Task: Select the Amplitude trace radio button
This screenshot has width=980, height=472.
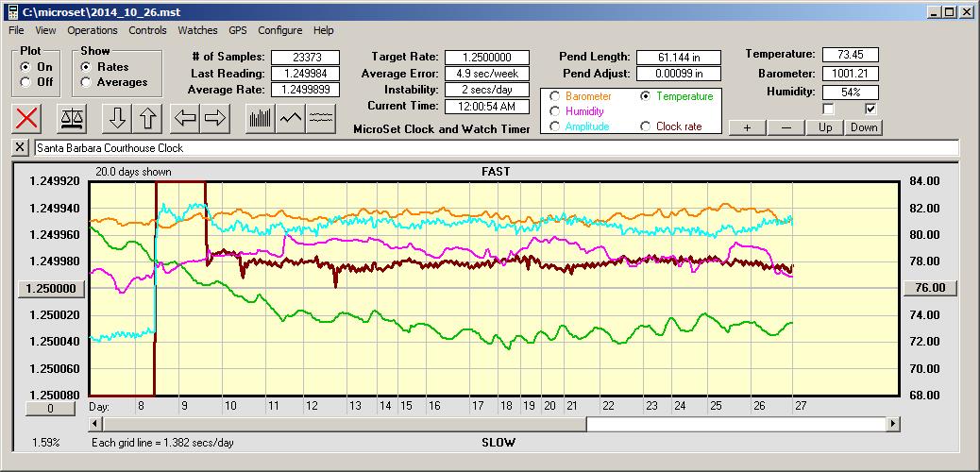Action: [554, 126]
